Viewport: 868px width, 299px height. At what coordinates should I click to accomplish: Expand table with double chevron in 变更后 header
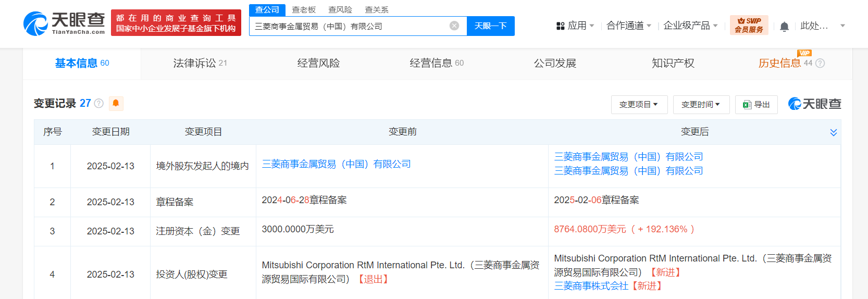(x=833, y=132)
